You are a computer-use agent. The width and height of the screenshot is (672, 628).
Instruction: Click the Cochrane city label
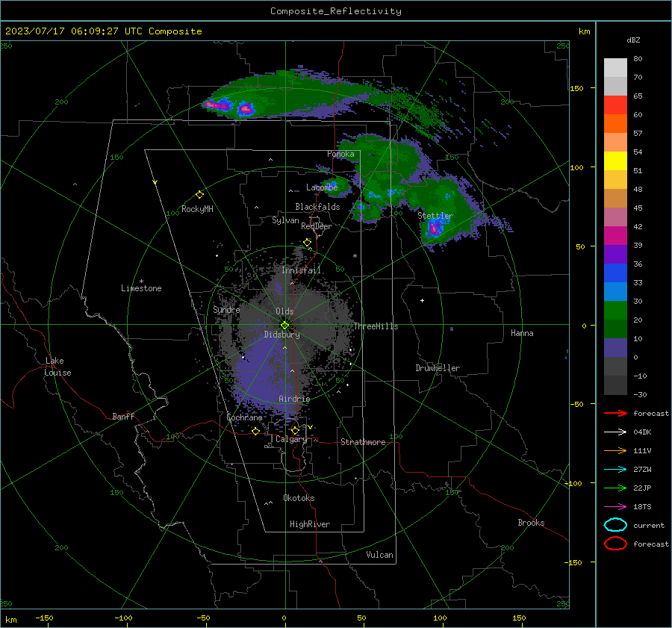(244, 417)
